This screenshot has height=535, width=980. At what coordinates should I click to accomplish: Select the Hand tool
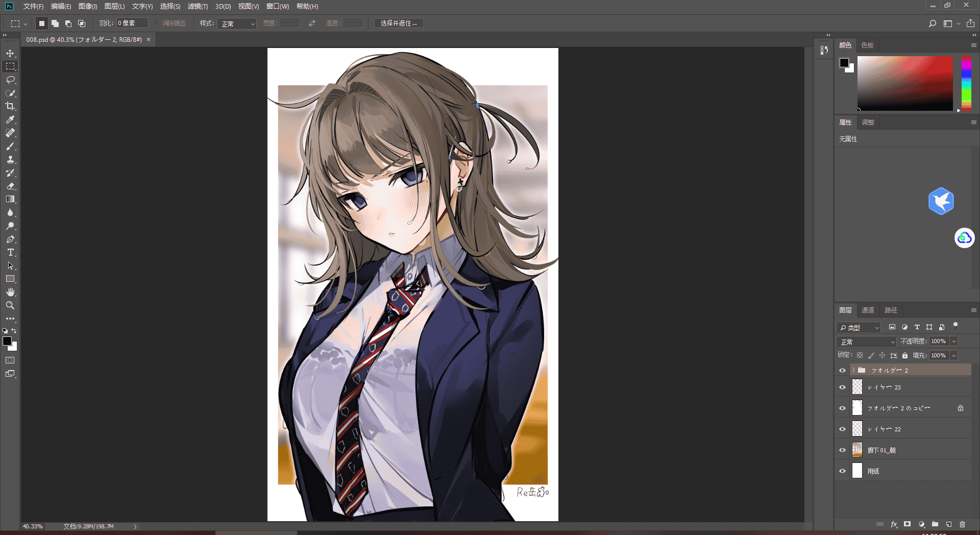pyautogui.click(x=10, y=292)
